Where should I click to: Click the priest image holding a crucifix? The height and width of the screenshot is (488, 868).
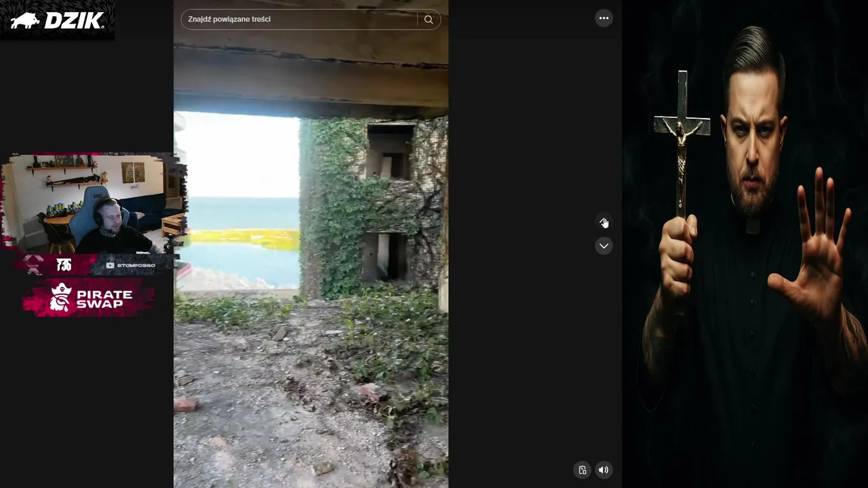pyautogui.click(x=745, y=244)
